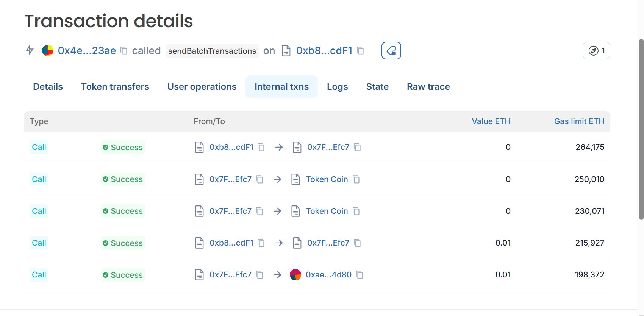Copy 0x7F...Efc7 address in the 198,372 gas row
The image size is (644, 316).
(259, 275)
